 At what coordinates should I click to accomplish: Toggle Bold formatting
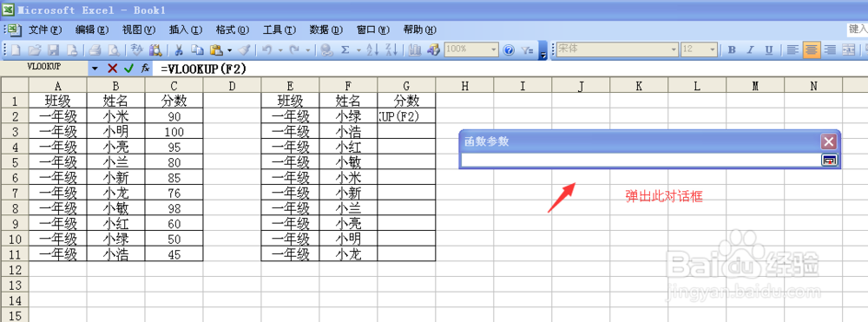pos(732,49)
